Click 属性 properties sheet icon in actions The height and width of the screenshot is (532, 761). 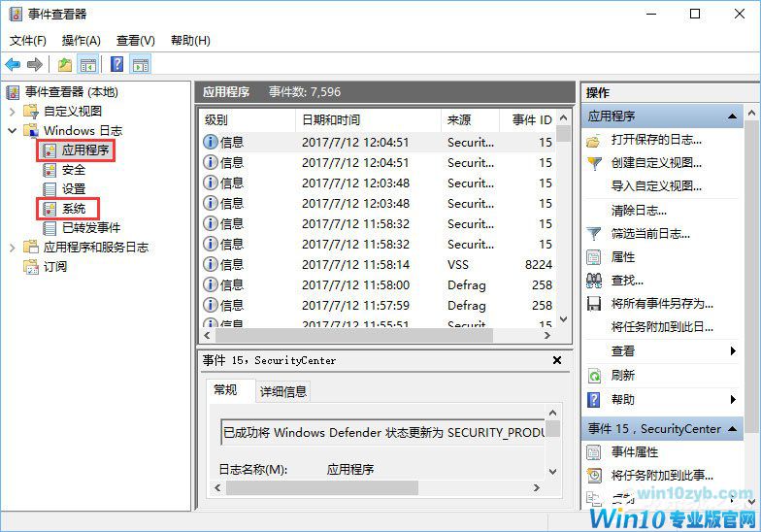tap(594, 256)
